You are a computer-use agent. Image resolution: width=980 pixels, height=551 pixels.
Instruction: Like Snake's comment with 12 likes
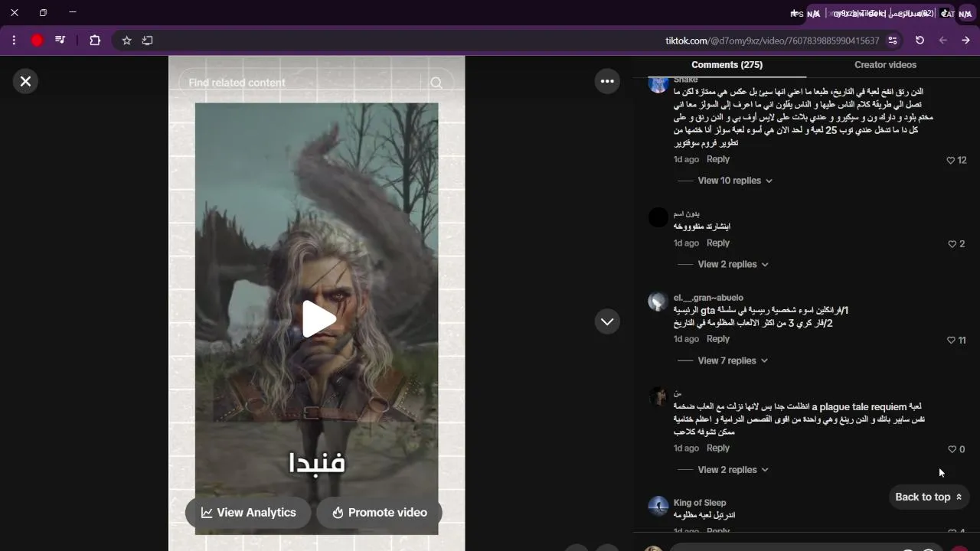click(951, 161)
